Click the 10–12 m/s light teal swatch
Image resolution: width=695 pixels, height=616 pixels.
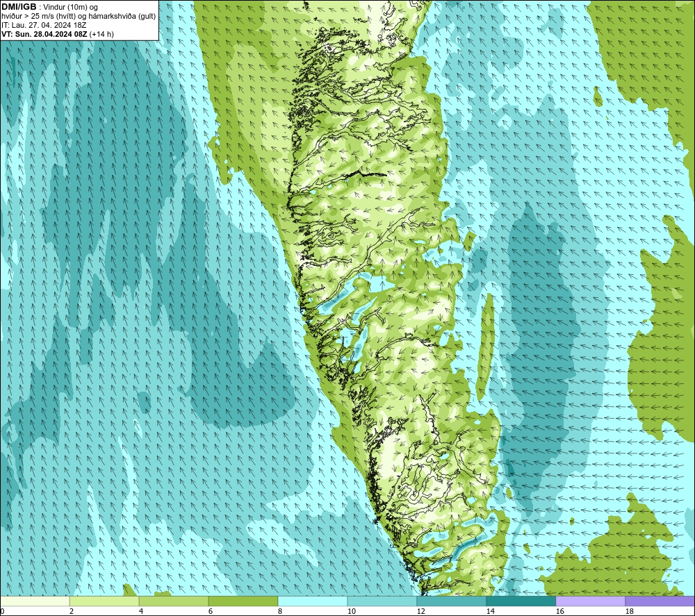(382, 601)
